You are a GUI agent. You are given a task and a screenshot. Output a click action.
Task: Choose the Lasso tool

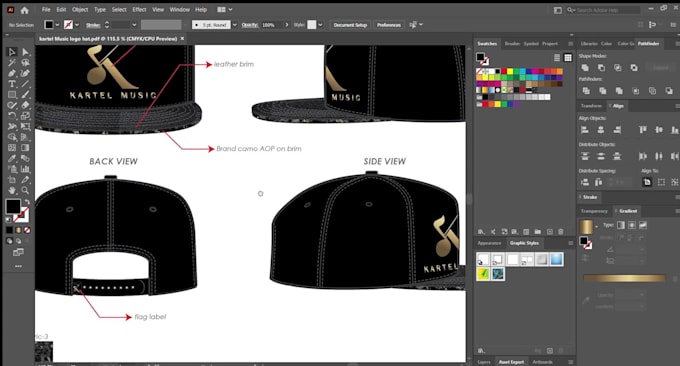pos(26,63)
